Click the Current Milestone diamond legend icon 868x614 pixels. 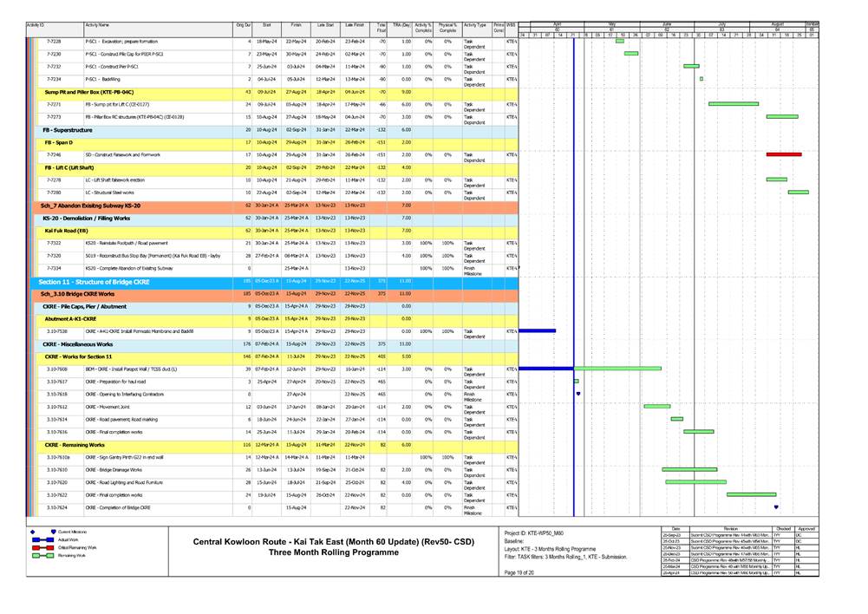tap(33, 531)
